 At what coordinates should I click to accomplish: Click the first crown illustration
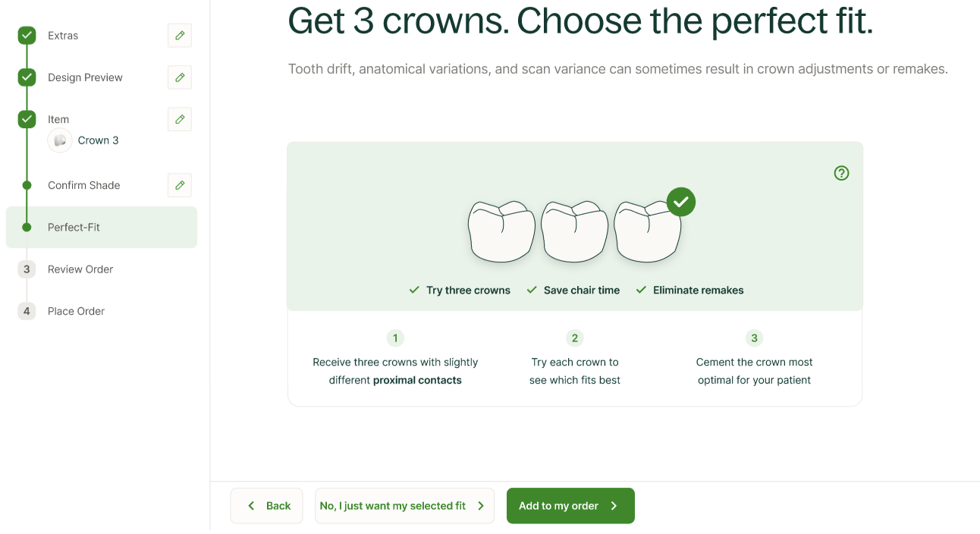(501, 231)
